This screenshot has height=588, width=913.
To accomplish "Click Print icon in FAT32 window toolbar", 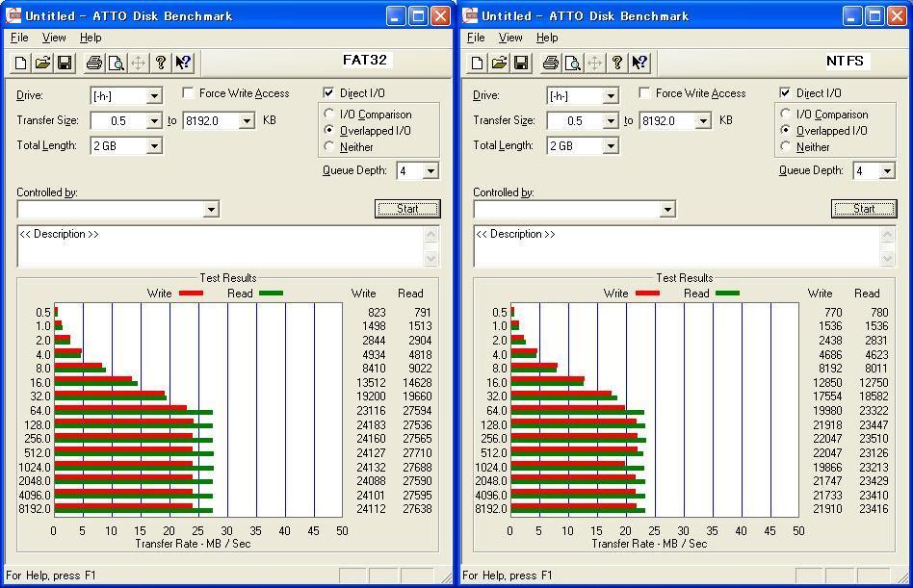I will pyautogui.click(x=93, y=64).
